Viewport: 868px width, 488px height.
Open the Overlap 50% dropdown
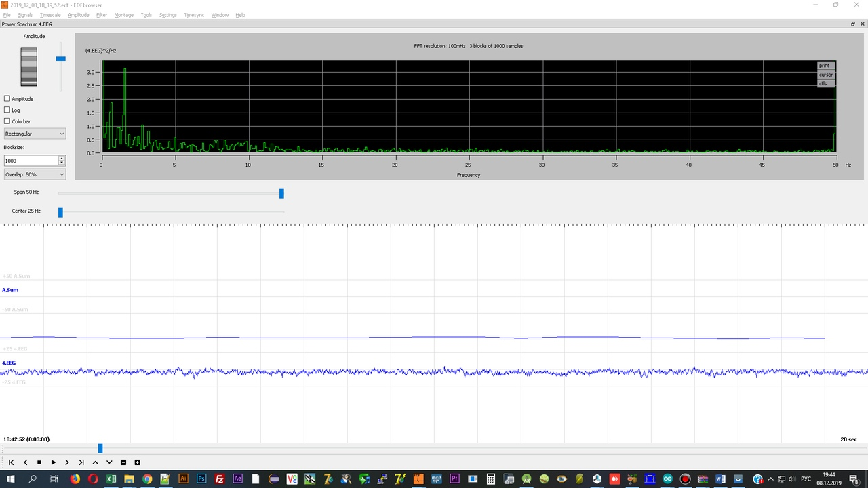[35, 174]
